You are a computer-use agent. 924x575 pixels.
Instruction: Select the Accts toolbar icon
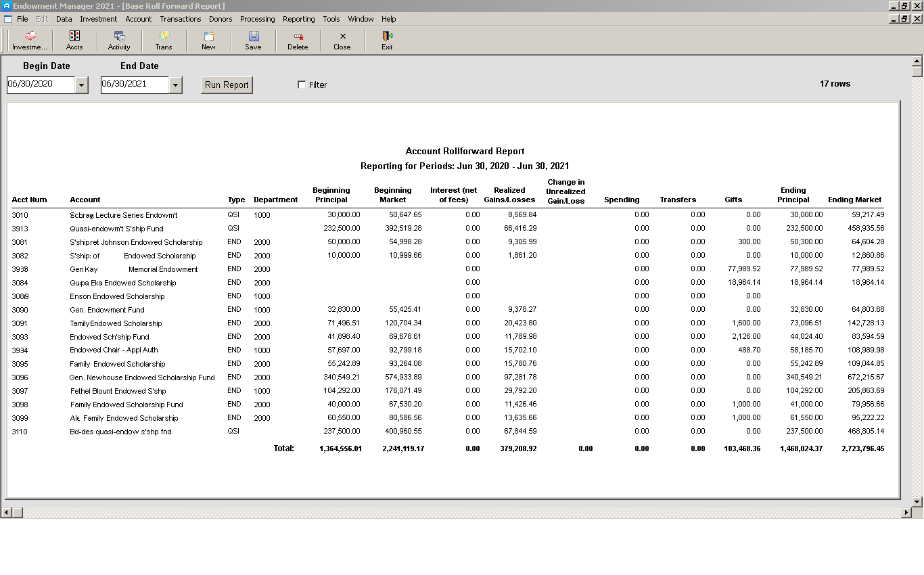pos(74,41)
